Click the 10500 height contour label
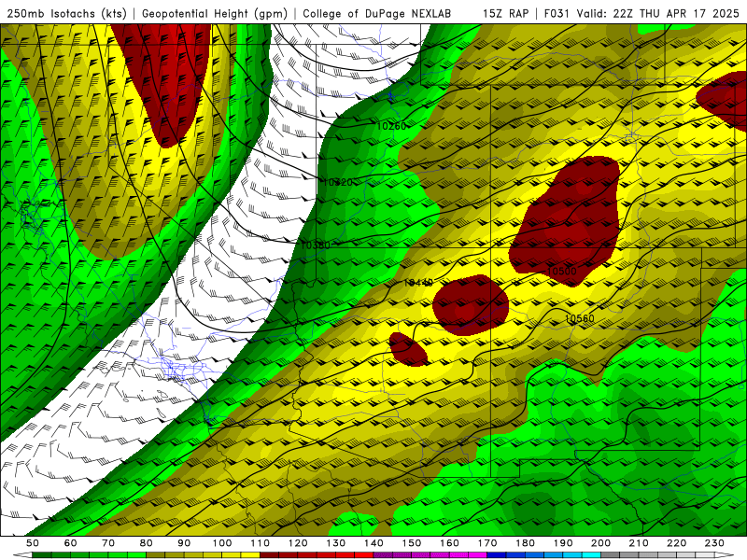 tap(562, 271)
